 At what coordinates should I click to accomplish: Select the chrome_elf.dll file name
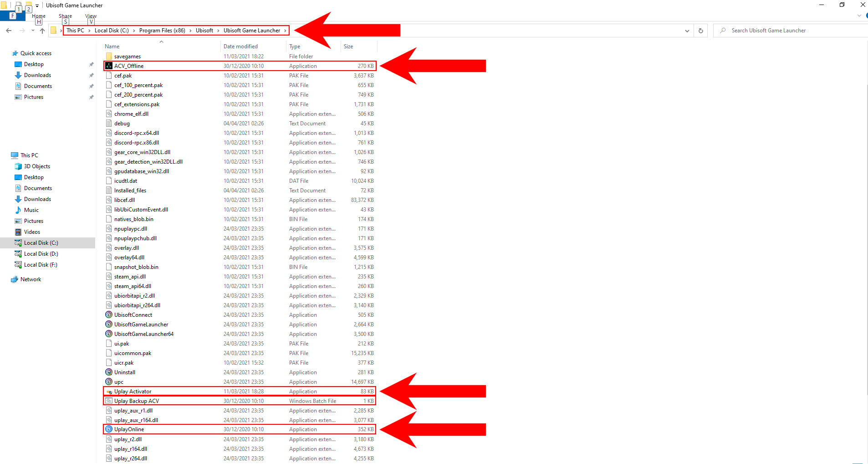[131, 114]
